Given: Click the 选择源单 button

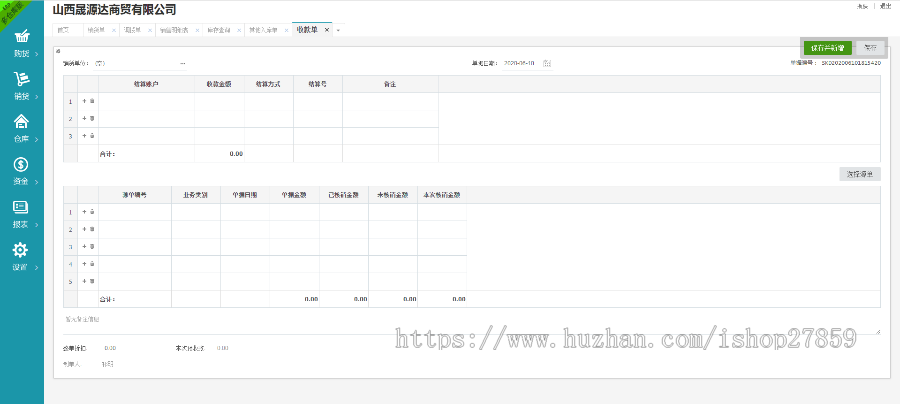Looking at the screenshot, I should coord(860,174).
